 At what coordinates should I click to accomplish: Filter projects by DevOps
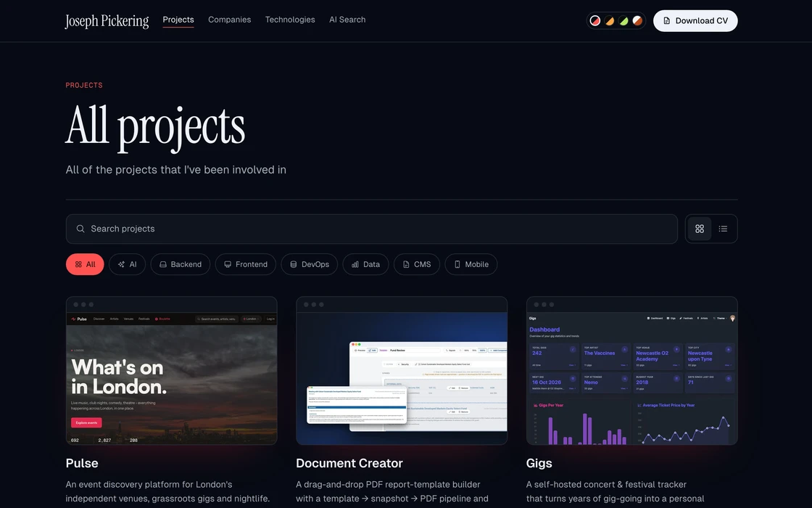pos(309,264)
